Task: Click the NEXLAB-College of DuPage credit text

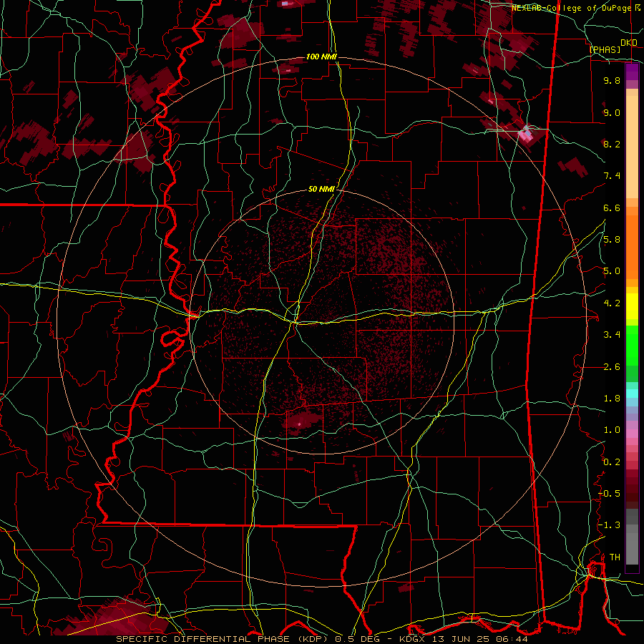Action: 571,8
